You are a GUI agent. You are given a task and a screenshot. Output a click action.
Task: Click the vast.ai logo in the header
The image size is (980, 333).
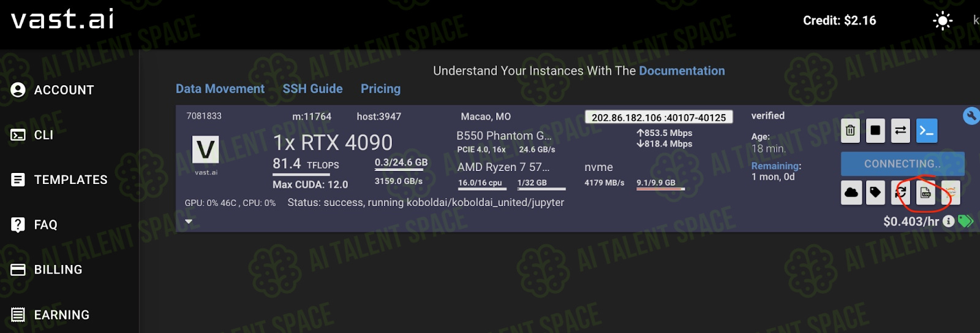coord(62,19)
